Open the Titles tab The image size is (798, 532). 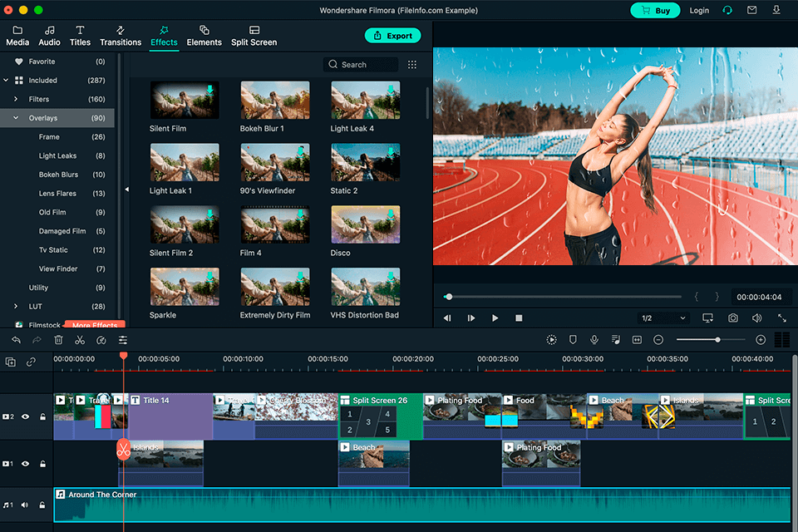80,36
